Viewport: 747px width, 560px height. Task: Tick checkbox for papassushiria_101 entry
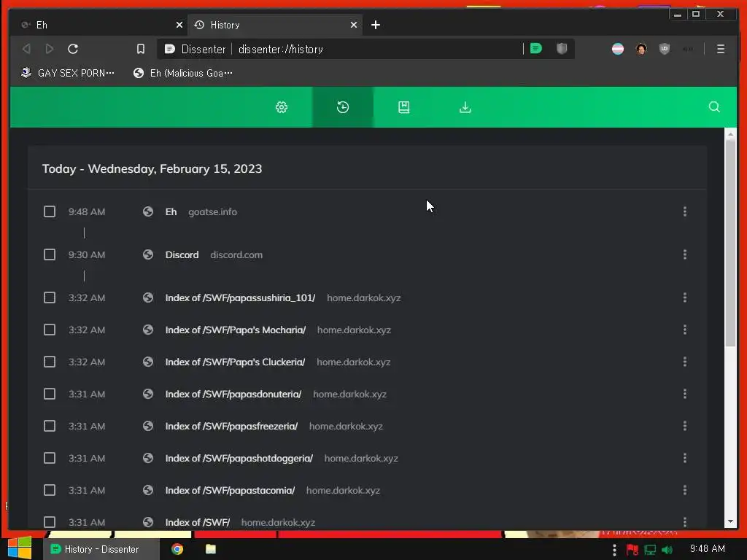tap(50, 297)
